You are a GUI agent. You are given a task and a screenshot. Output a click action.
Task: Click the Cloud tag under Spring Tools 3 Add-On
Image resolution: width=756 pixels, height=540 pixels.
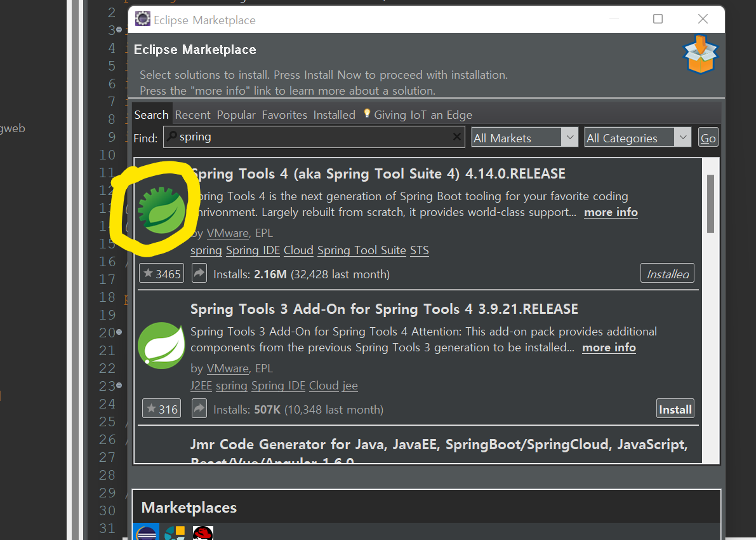tap(324, 386)
